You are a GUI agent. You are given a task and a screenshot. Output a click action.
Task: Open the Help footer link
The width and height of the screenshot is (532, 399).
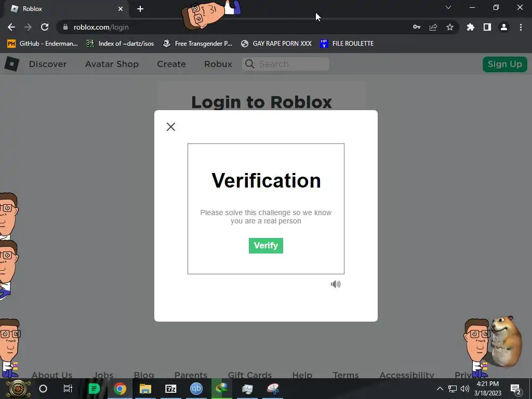pyautogui.click(x=302, y=375)
